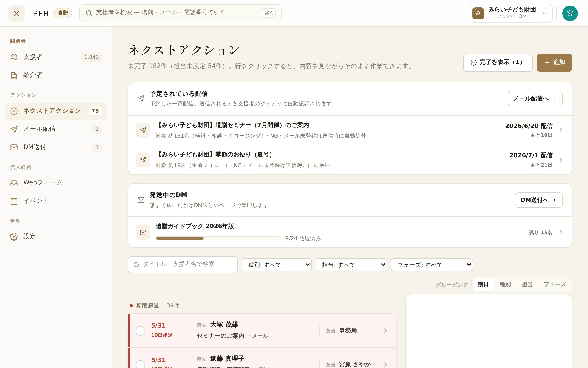Image resolution: width=588 pixels, height=368 pixels.
Task: Click the paper plane icon of 遺贈セミナー delivery
Action: (143, 130)
